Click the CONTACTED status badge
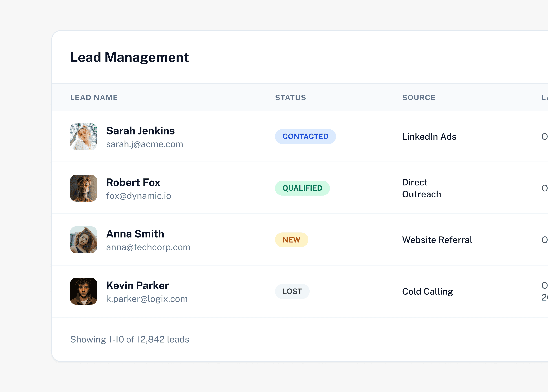The height and width of the screenshot is (392, 548). [305, 137]
